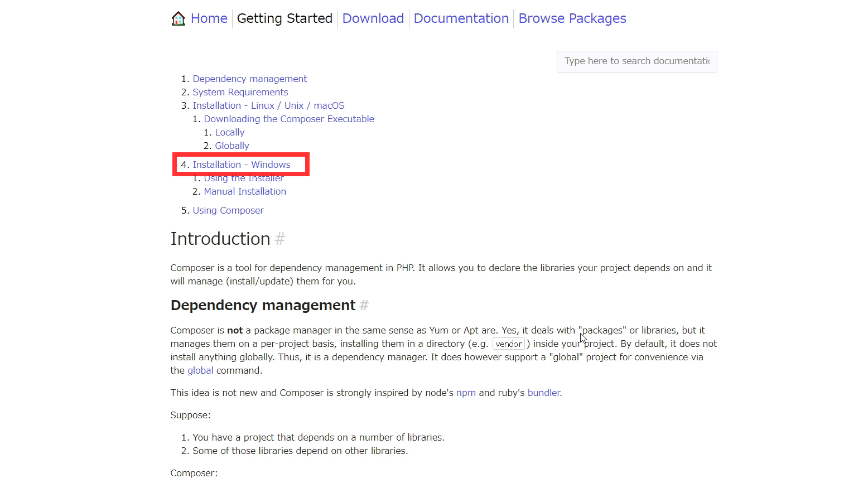The image size is (868, 488).
Task: Click 'You have a project that depends' item
Action: click(319, 437)
